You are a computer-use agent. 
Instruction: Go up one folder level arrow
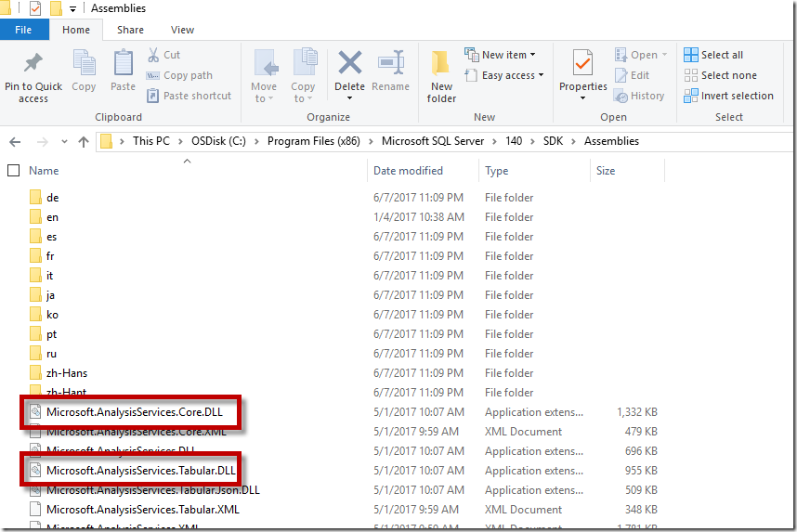[84, 142]
